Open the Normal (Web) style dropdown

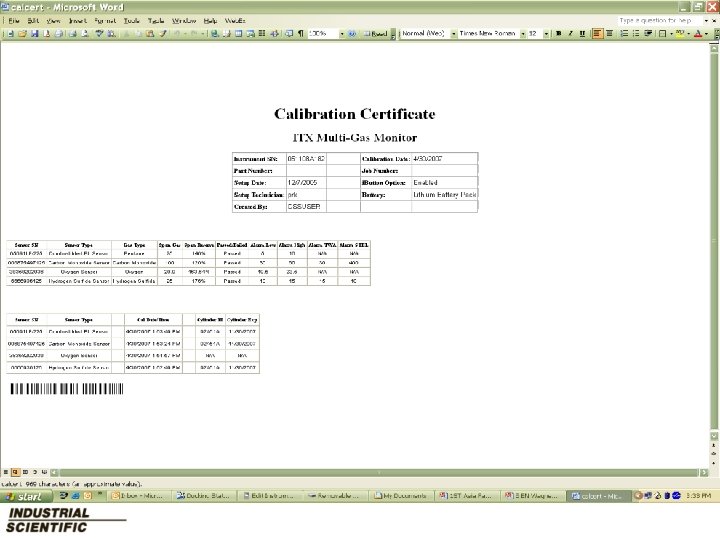coord(454,34)
